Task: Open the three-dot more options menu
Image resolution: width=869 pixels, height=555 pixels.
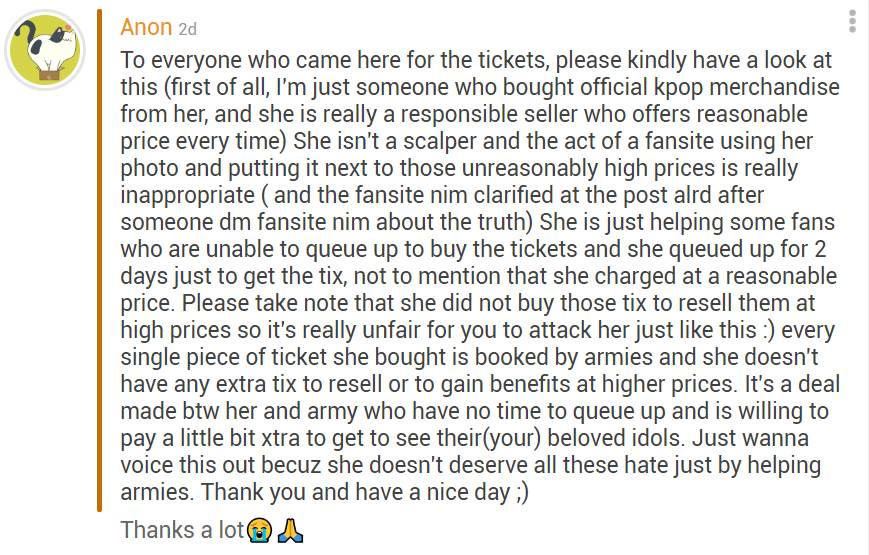Action: point(852,21)
